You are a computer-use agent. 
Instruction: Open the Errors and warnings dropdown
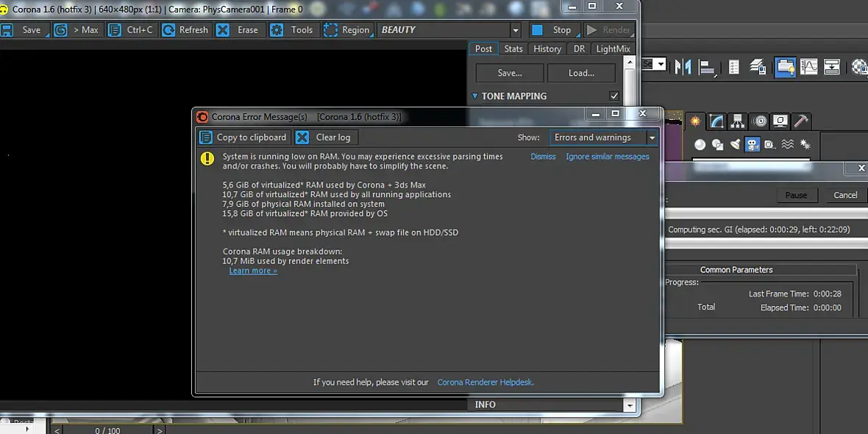(x=603, y=138)
